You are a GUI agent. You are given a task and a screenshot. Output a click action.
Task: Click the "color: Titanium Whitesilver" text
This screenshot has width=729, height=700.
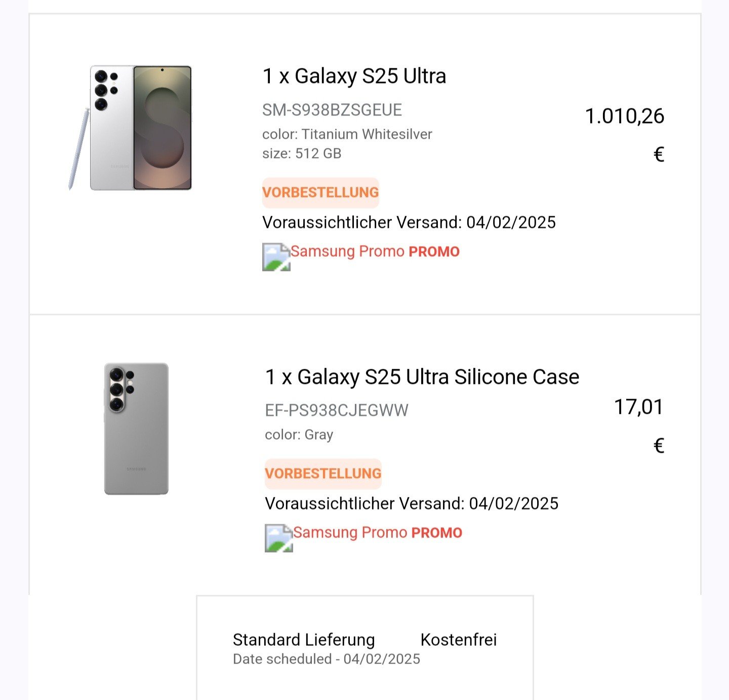[x=347, y=134]
